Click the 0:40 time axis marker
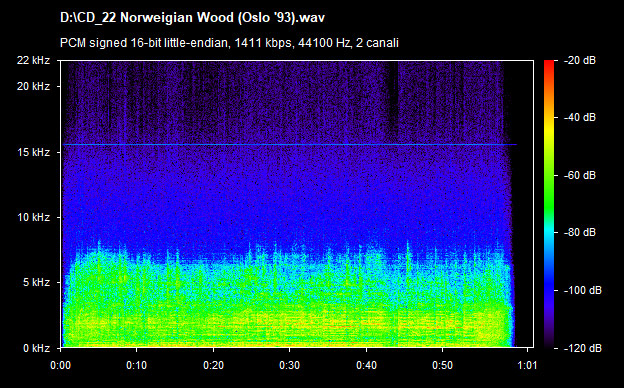The image size is (624, 388). pyautogui.click(x=366, y=365)
